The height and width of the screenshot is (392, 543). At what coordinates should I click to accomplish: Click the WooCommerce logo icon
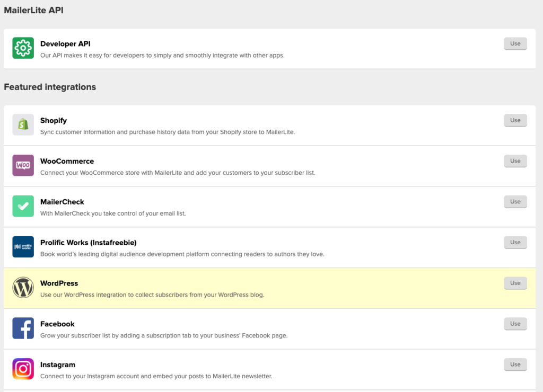(x=23, y=165)
